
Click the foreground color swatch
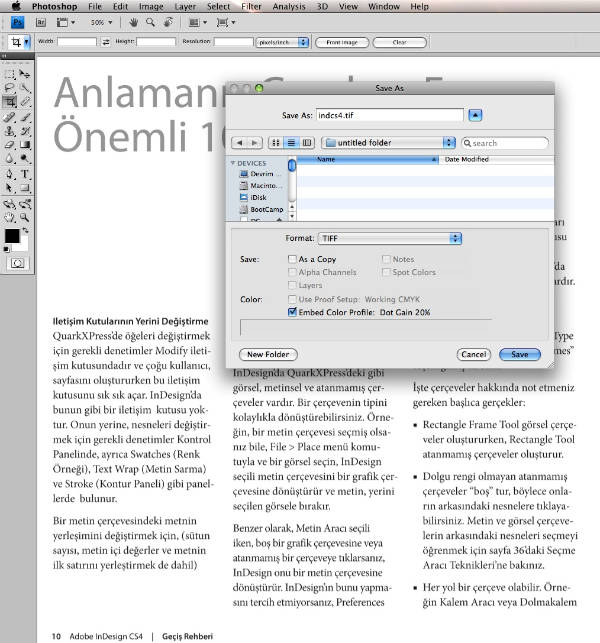pyautogui.click(x=12, y=236)
